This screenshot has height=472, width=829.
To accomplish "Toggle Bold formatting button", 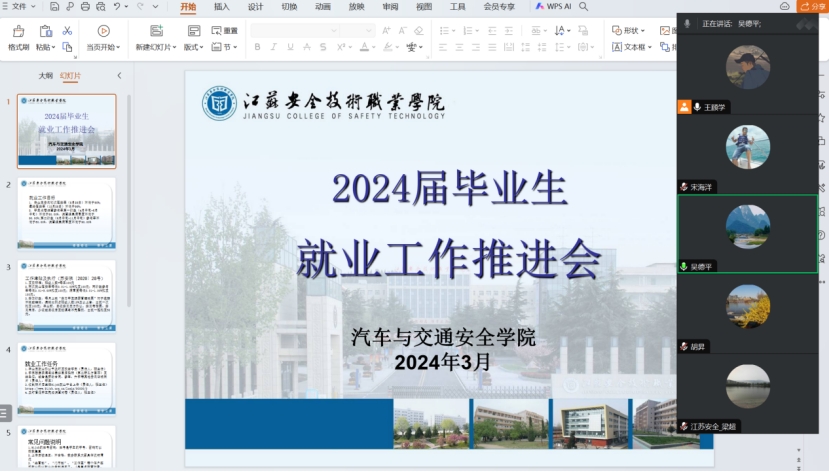I will (x=257, y=47).
